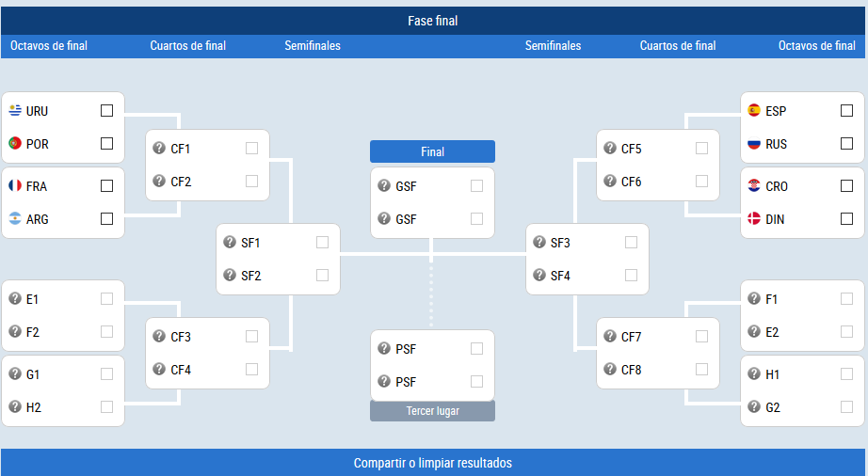Click the Croatia flag icon
This screenshot has height=476, width=868.
click(754, 185)
